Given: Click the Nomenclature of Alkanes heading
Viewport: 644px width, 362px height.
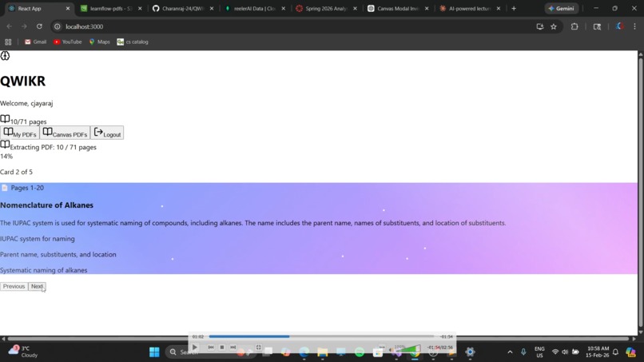Looking at the screenshot, I should tap(47, 205).
